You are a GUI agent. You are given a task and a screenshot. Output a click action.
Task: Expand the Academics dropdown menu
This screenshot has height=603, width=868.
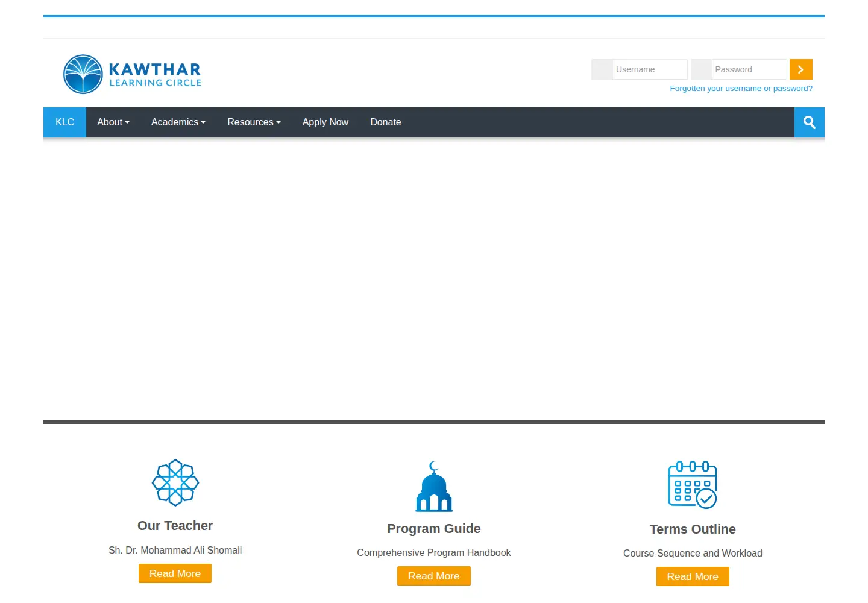[x=178, y=122]
